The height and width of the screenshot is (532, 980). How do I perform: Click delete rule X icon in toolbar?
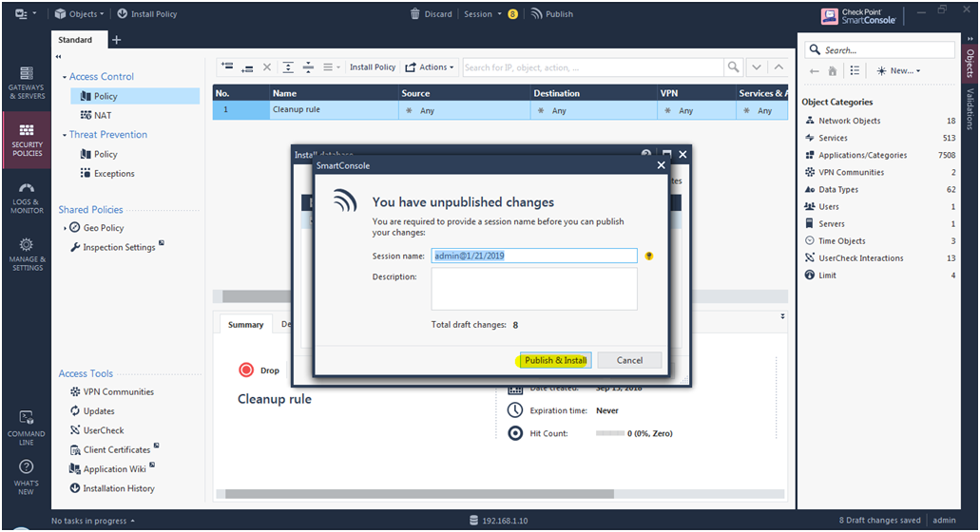click(267, 66)
